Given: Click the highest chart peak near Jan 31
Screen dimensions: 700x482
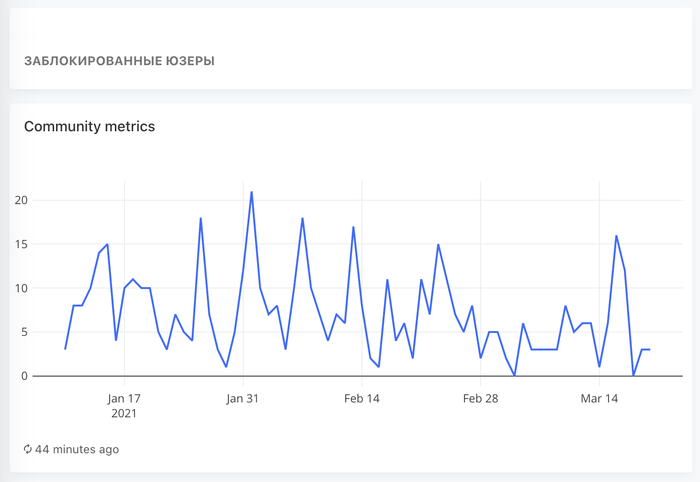Looking at the screenshot, I should coord(251,192).
